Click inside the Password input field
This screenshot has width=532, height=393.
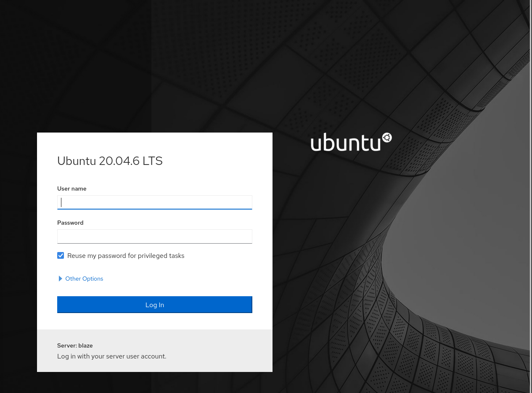tap(155, 236)
